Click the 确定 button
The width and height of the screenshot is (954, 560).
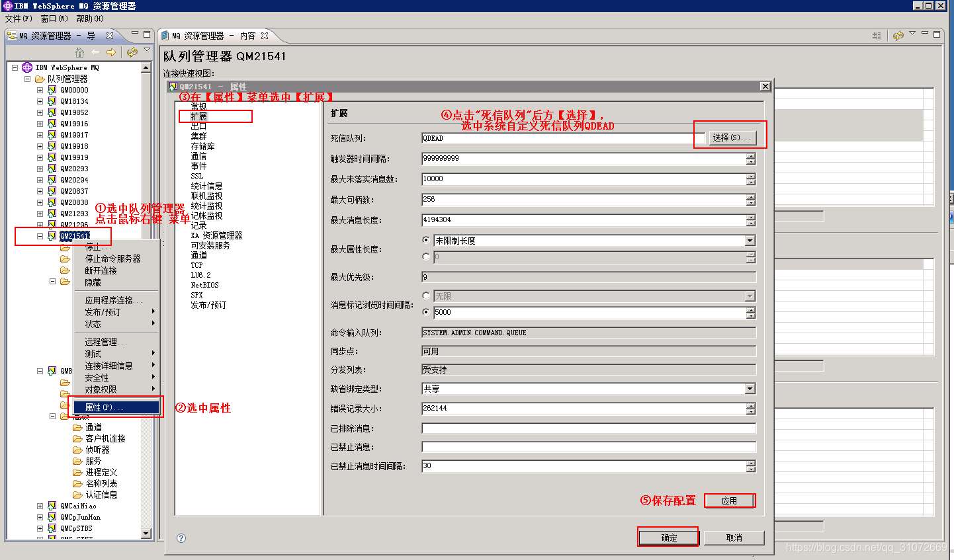[x=669, y=538]
